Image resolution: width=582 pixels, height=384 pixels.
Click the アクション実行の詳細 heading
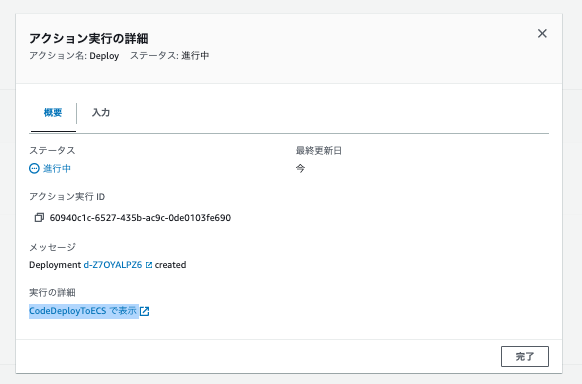pos(89,38)
